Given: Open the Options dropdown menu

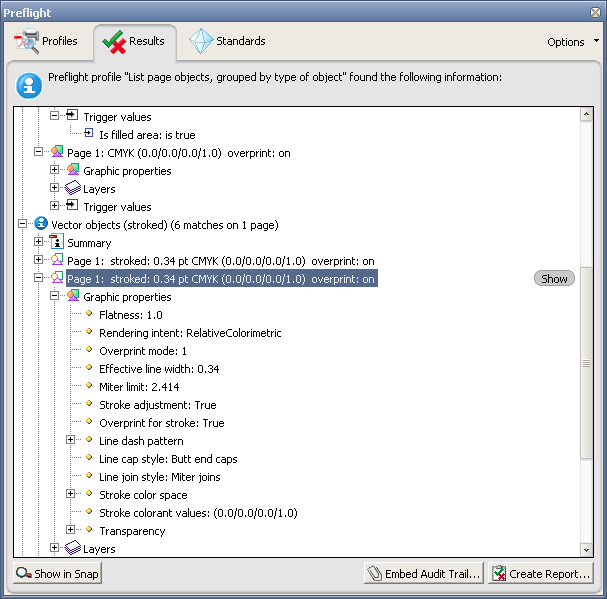Looking at the screenshot, I should point(573,42).
